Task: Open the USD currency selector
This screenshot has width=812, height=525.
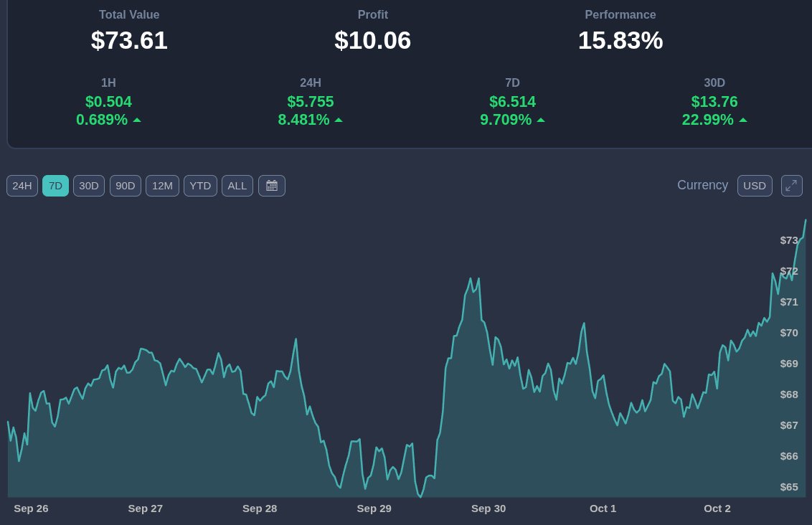Action: [x=755, y=186]
